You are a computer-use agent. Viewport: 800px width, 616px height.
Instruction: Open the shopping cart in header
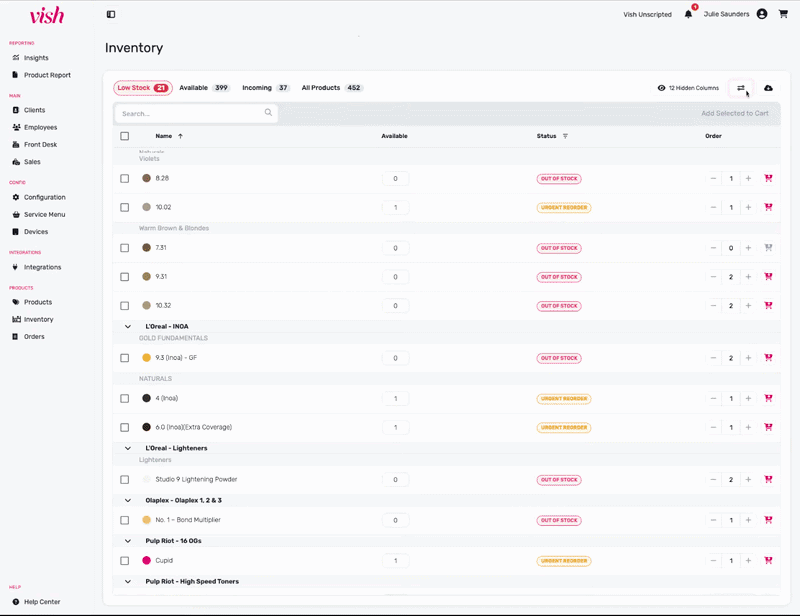(x=783, y=14)
